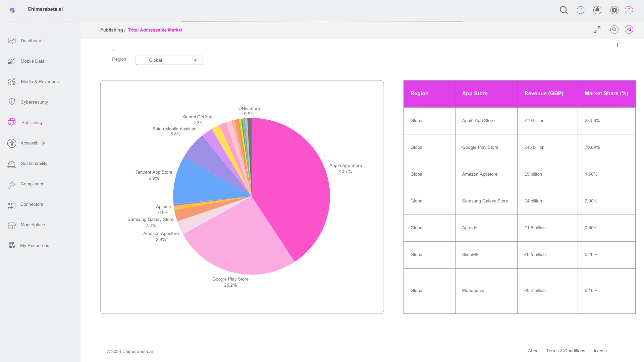Click the Compliance gavel icon
This screenshot has width=644, height=362.
[x=12, y=185]
